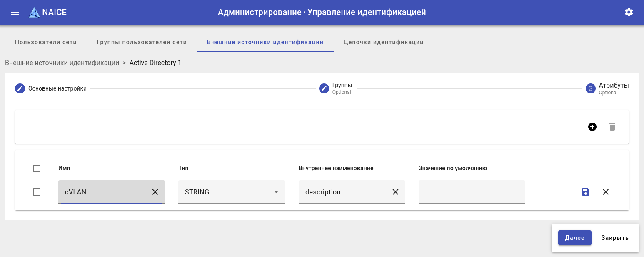Save the attribute row with floppy icon
The image size is (644, 257).
(586, 192)
